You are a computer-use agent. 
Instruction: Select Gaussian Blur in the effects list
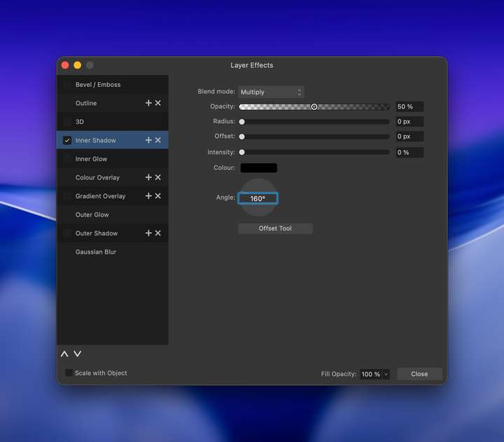tap(96, 251)
